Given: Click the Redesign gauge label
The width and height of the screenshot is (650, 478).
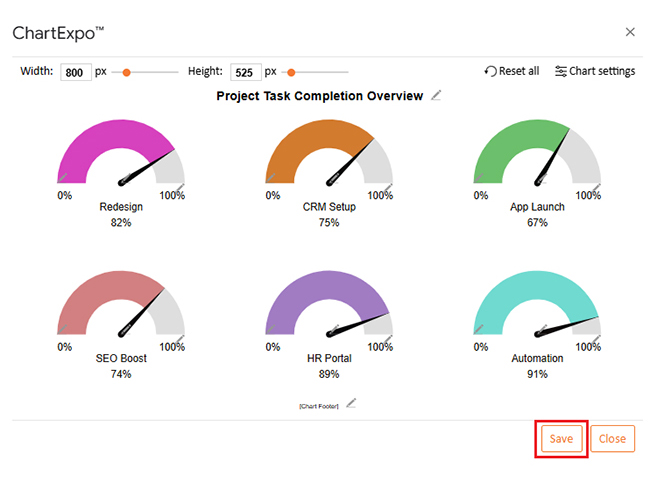Looking at the screenshot, I should point(121,207).
